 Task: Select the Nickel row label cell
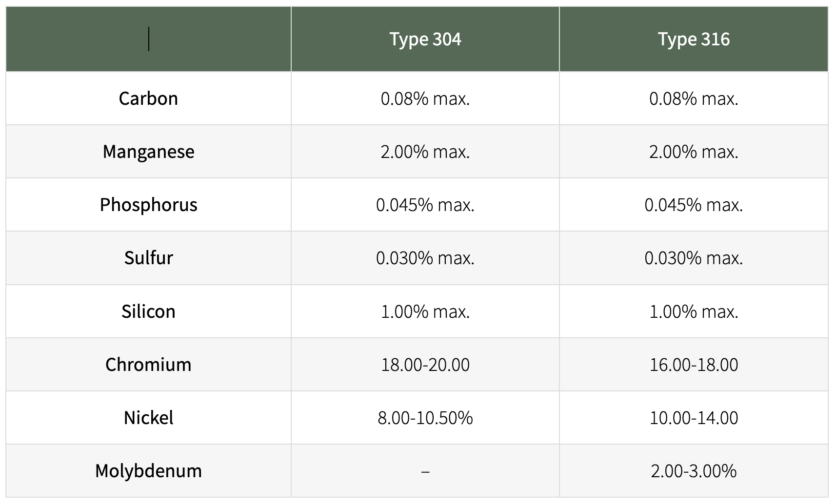coord(148,418)
